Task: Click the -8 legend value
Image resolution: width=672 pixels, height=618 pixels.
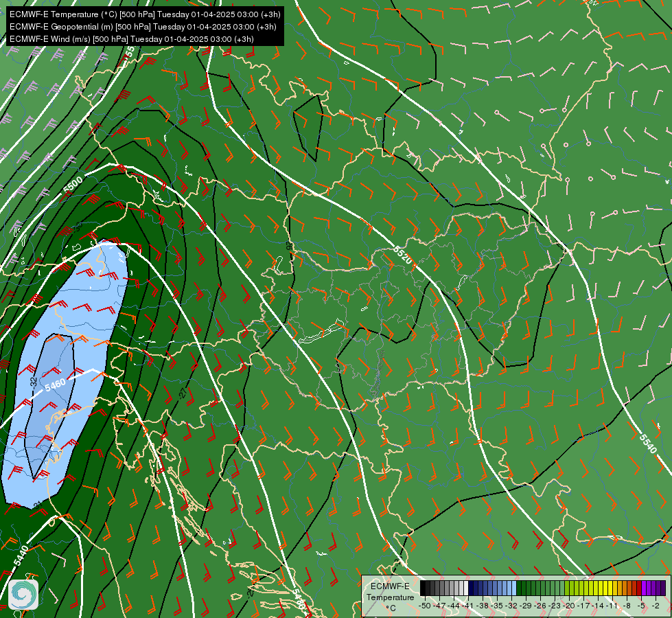Action: pos(627,606)
